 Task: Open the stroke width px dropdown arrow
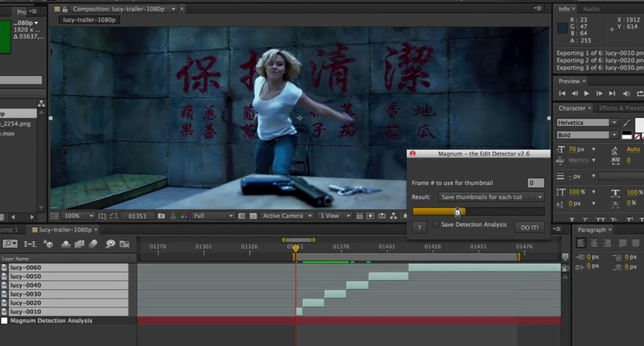(594, 176)
